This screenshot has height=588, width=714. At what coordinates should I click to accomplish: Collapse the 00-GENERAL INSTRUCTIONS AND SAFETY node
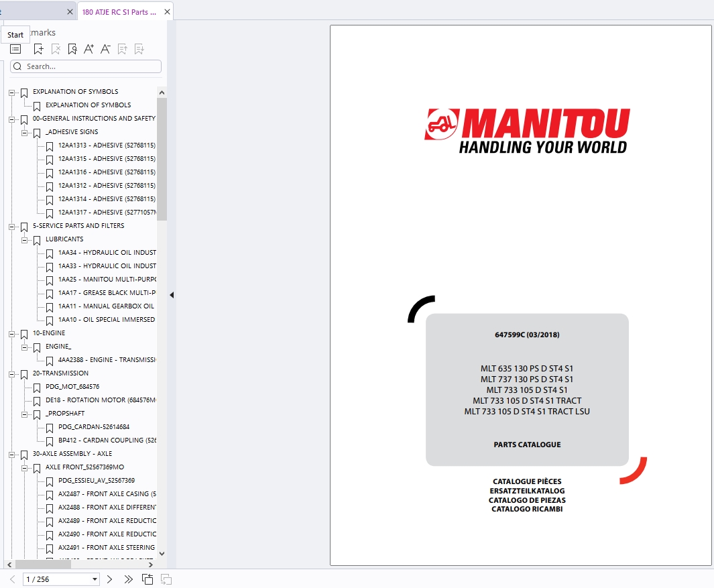[x=11, y=120]
